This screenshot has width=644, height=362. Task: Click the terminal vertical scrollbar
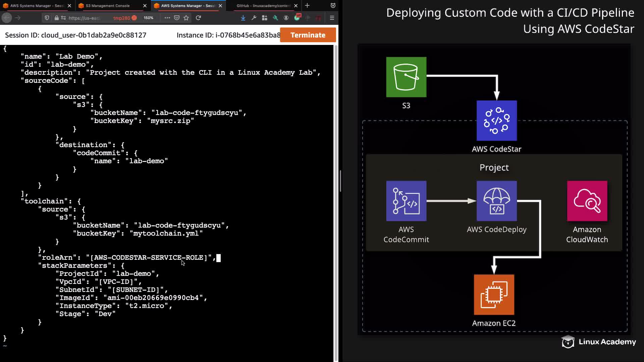336,201
